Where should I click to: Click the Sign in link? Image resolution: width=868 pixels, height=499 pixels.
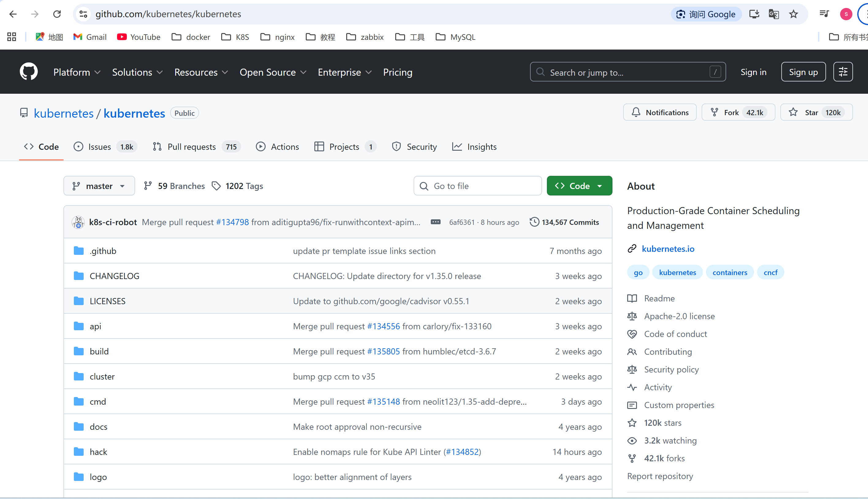coord(753,72)
